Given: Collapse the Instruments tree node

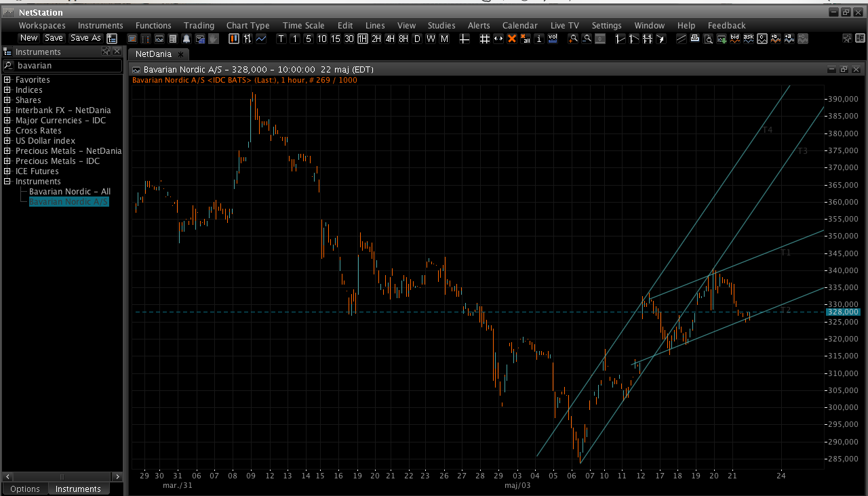Looking at the screenshot, I should pos(7,182).
